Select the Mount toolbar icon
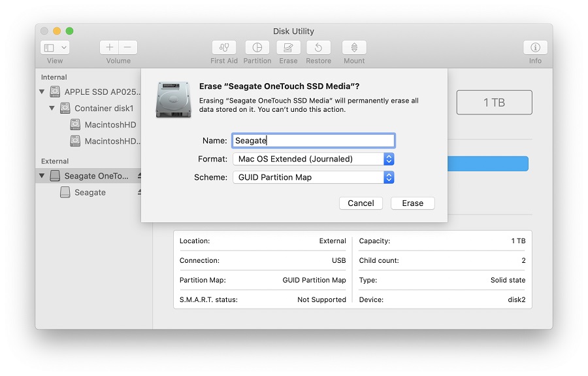Screen dimensions: 588x376 click(x=354, y=47)
